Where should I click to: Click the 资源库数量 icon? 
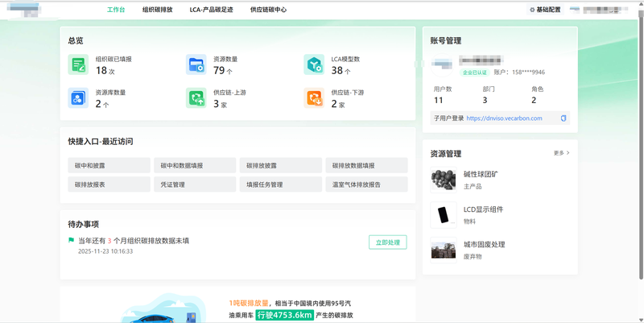[78, 98]
